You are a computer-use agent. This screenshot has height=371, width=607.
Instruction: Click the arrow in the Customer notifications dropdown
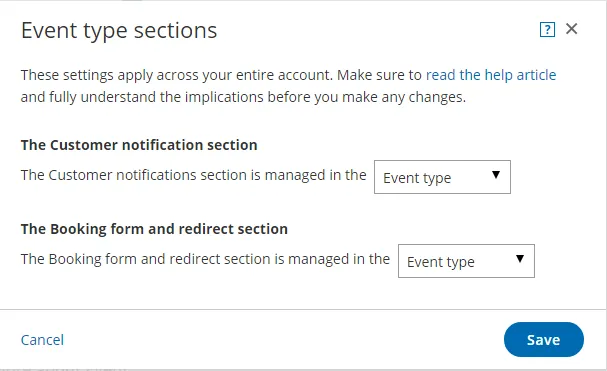[x=496, y=175]
